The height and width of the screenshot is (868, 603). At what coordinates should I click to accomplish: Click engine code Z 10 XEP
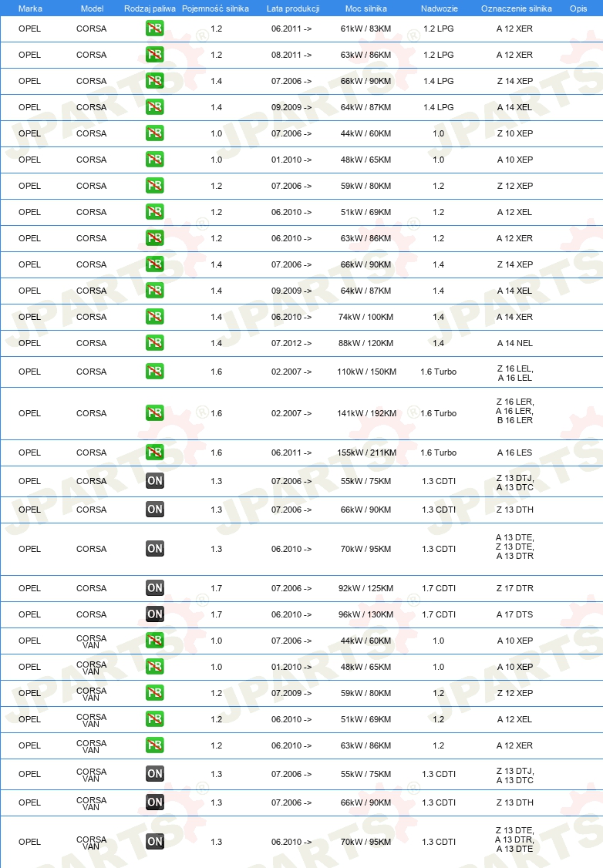click(515, 133)
